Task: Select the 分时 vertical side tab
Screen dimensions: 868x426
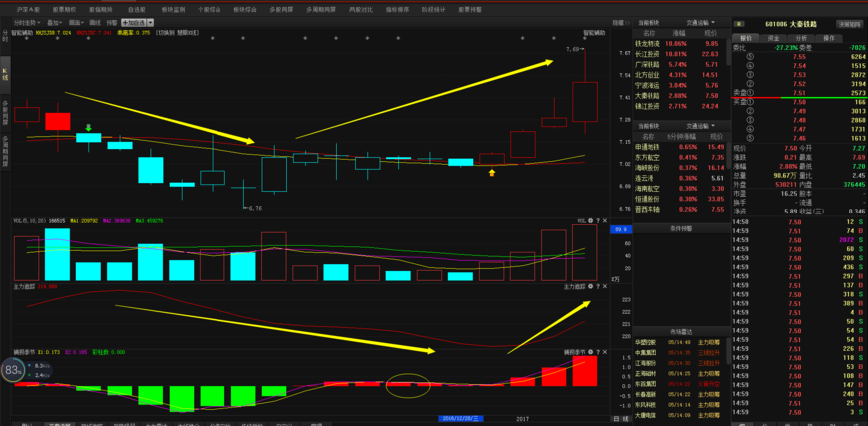Action: tap(4, 38)
